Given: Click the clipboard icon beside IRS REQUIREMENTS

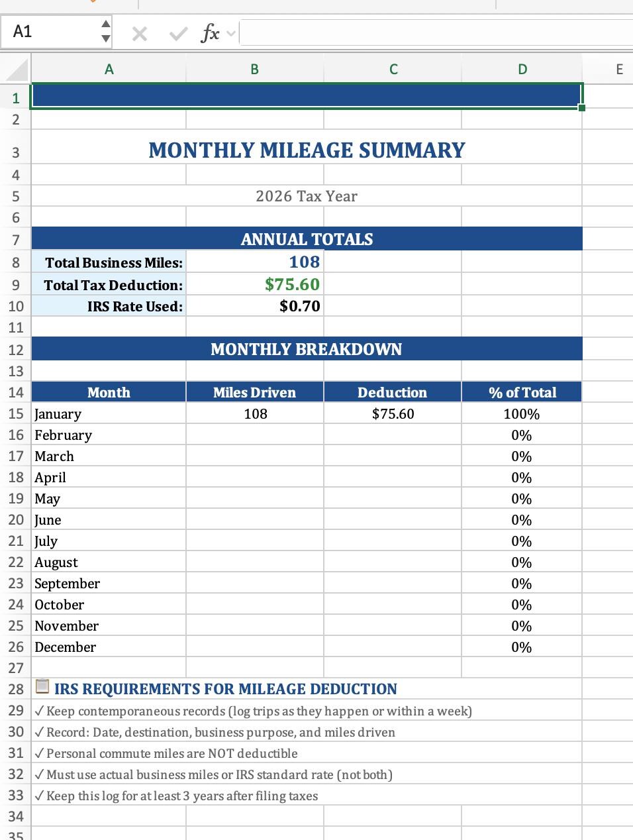Looking at the screenshot, I should pos(42,687).
